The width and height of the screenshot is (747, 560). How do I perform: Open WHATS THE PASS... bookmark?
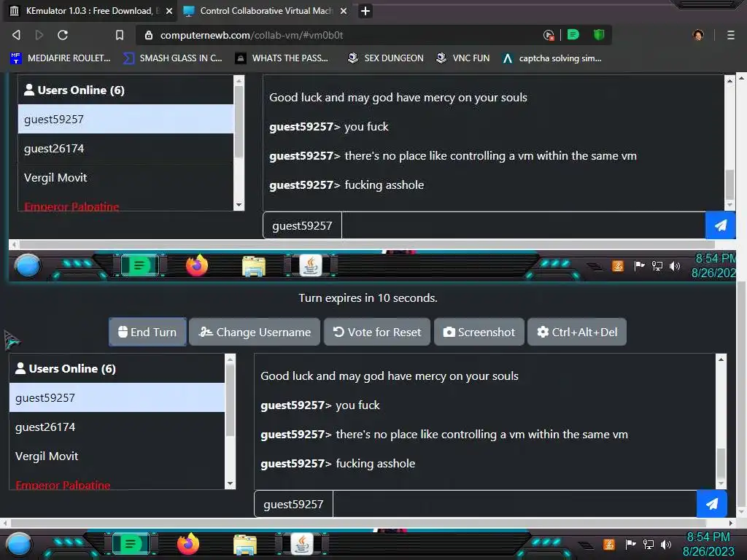[x=282, y=58]
